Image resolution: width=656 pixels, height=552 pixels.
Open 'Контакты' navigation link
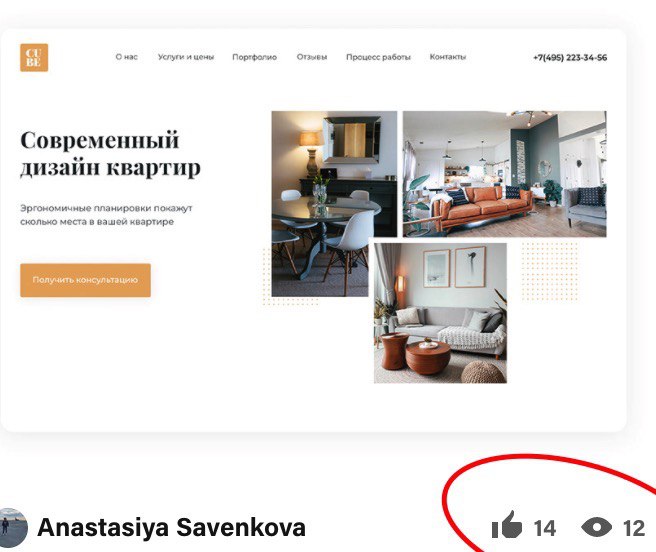(x=448, y=57)
